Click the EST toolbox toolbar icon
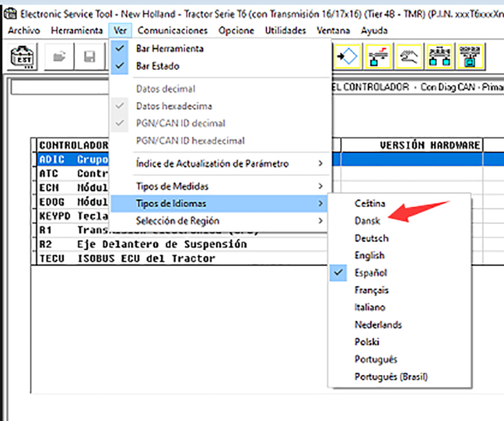This screenshot has width=504, height=421. 22,57
